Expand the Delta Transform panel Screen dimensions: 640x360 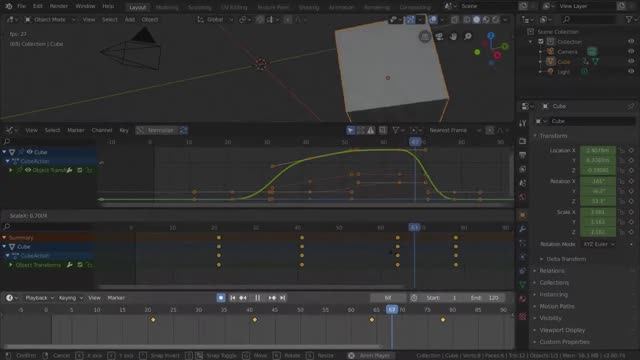point(566,259)
